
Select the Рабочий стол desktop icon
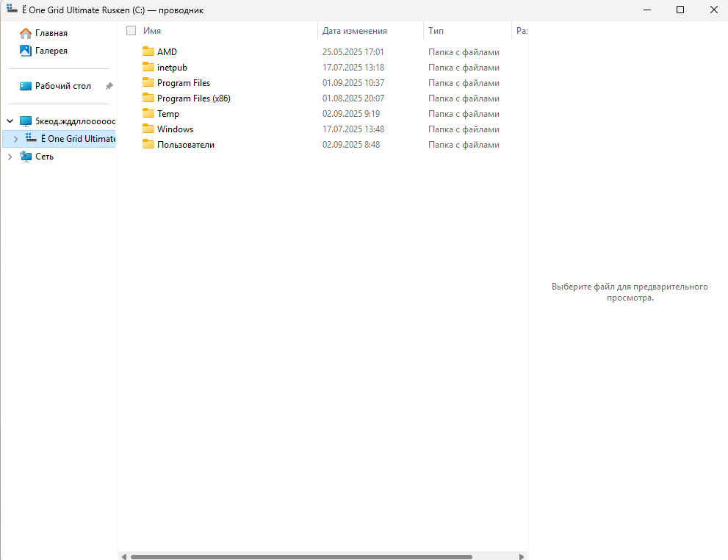click(26, 86)
